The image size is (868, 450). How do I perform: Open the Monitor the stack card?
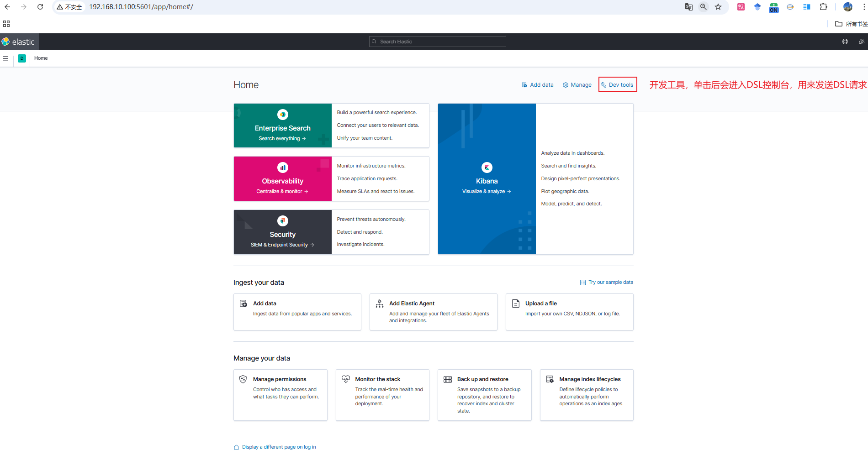pos(382,395)
